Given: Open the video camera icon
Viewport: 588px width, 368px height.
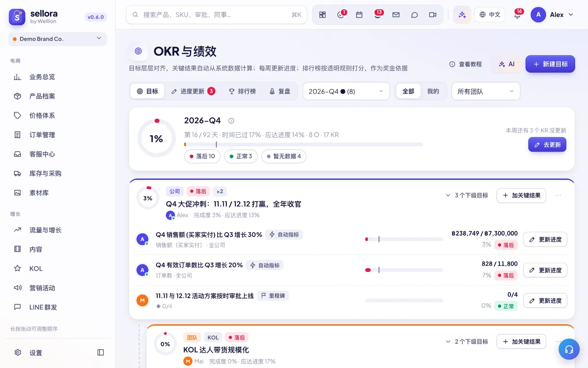Looking at the screenshot, I should click(433, 15).
